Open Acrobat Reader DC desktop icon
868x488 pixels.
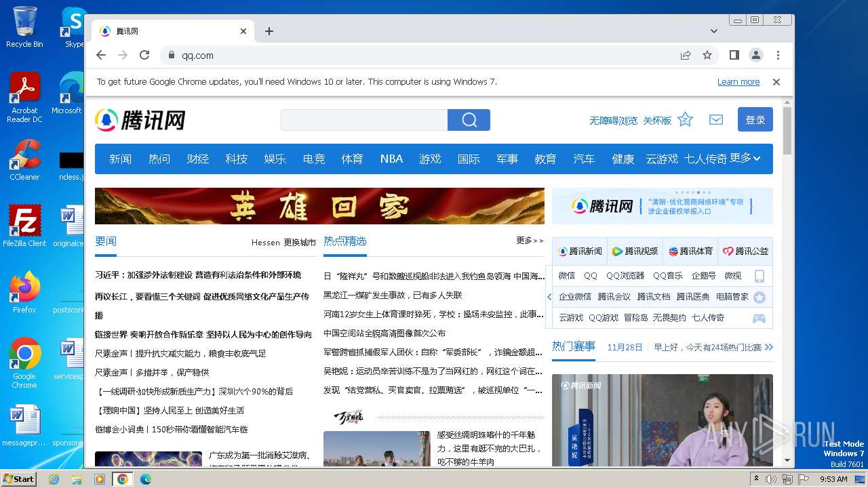[24, 98]
